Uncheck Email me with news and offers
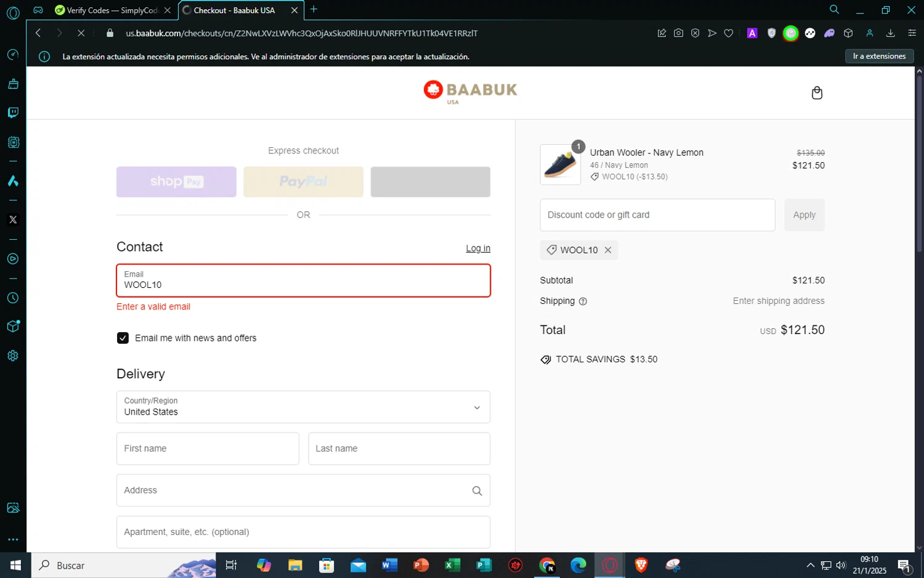Viewport: 924px width, 578px height. [x=123, y=338]
